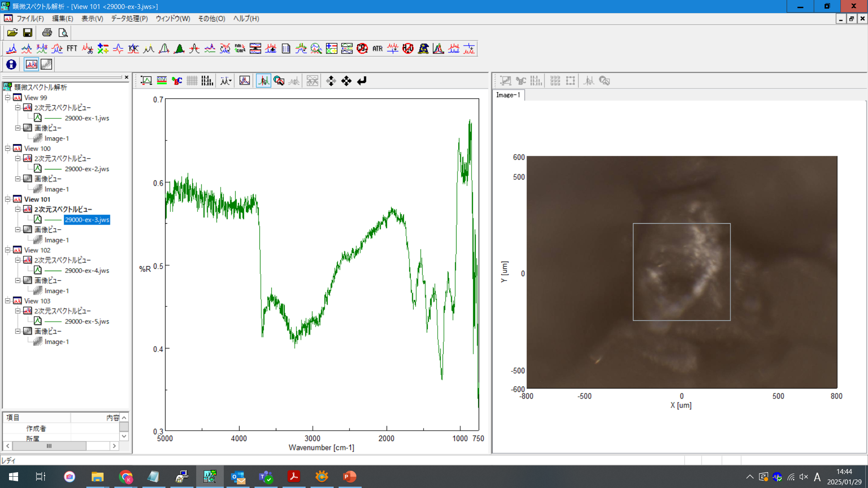Click the CO2 removal icon
This screenshot has height=488, width=868.
(362, 48)
